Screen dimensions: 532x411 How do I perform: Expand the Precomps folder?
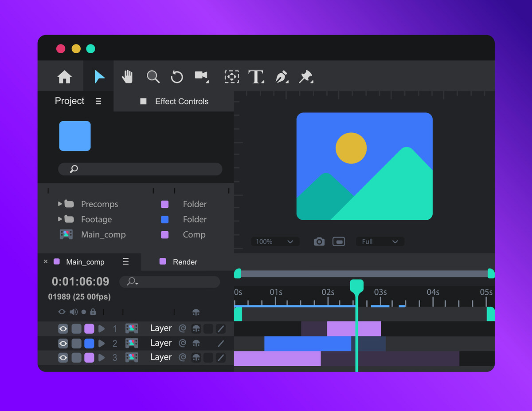pyautogui.click(x=60, y=204)
